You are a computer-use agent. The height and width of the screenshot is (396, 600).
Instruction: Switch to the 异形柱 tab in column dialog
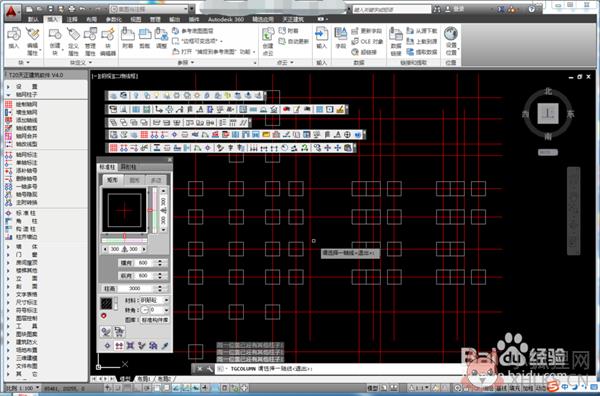(128, 167)
